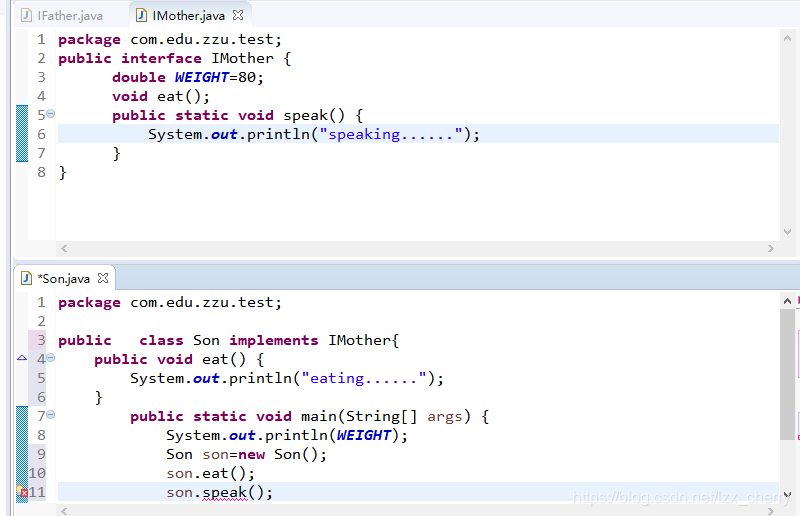Select the *Son.java editor tab

(64, 279)
